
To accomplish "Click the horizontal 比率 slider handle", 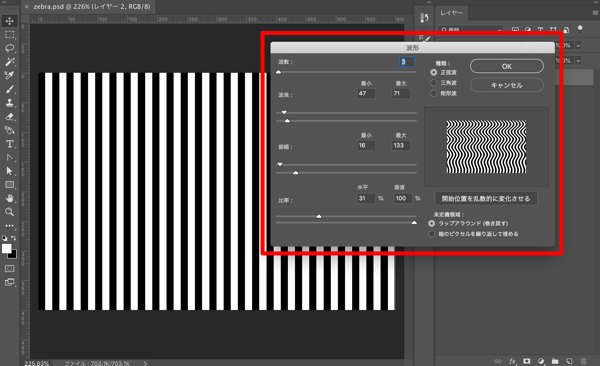I will [319, 216].
